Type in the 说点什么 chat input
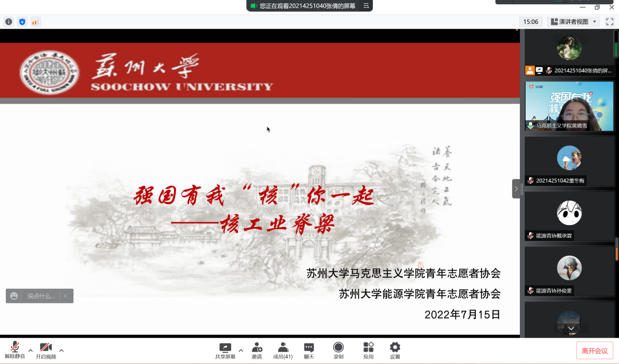Viewport: 619px width, 364px height. 41,296
